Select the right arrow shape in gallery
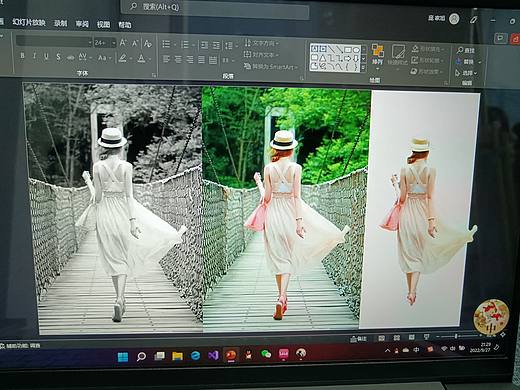The width and height of the screenshot is (520, 390). (x=348, y=58)
